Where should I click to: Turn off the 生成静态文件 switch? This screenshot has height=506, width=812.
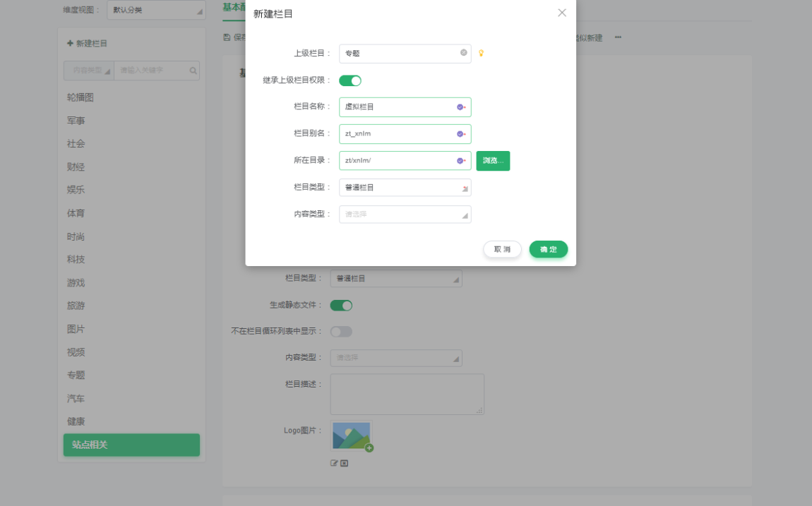click(341, 305)
